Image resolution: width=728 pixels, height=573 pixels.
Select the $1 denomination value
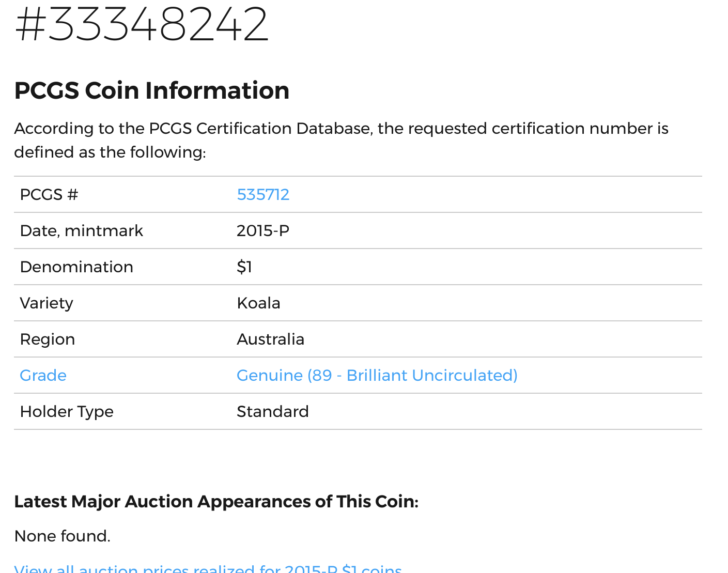pos(244,267)
